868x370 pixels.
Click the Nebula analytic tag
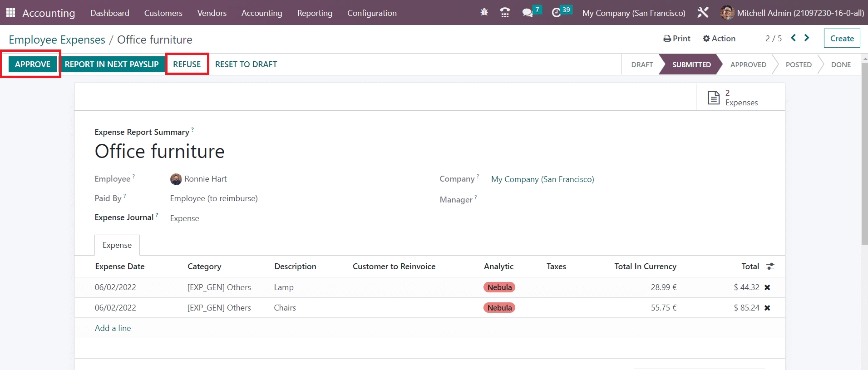click(x=499, y=287)
